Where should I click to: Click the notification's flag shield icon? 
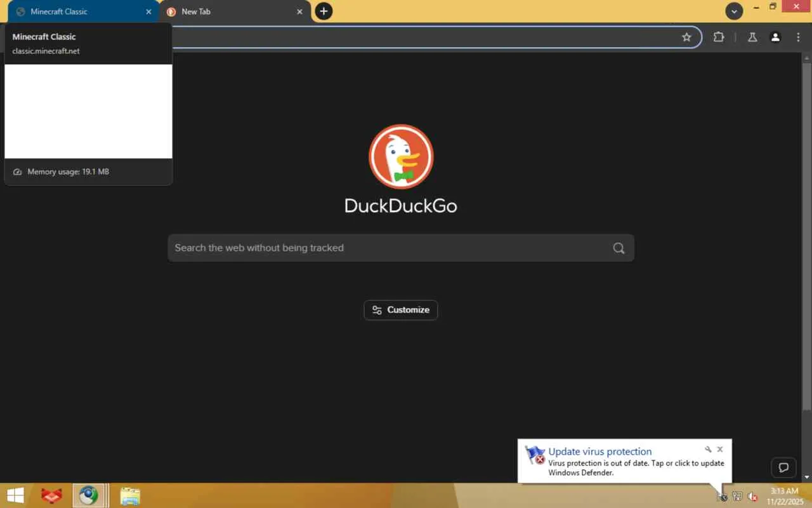click(x=535, y=455)
